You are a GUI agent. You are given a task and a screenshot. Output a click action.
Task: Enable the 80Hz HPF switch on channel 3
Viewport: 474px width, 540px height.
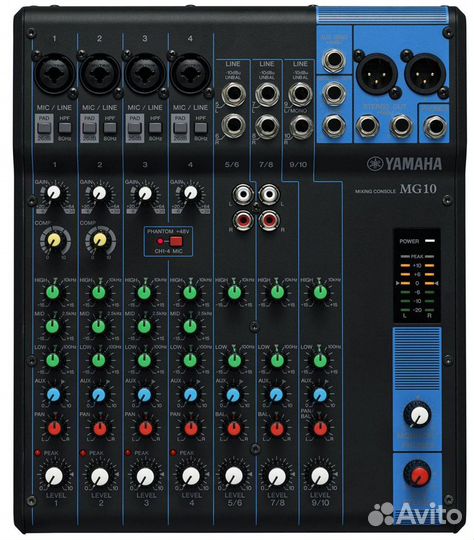point(155,128)
